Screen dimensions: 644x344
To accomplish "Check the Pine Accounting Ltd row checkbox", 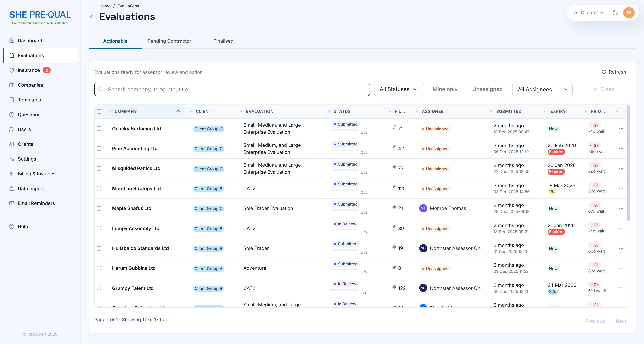I will (x=99, y=148).
